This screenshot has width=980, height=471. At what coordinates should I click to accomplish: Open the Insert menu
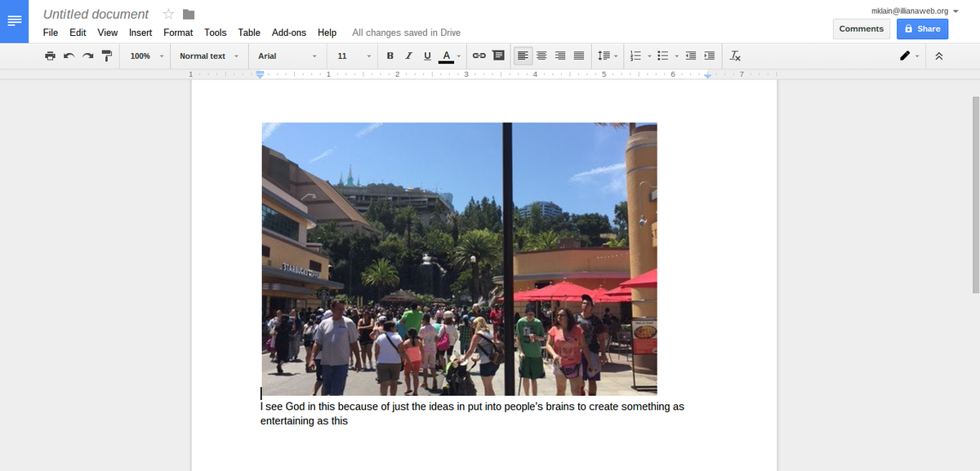(140, 33)
